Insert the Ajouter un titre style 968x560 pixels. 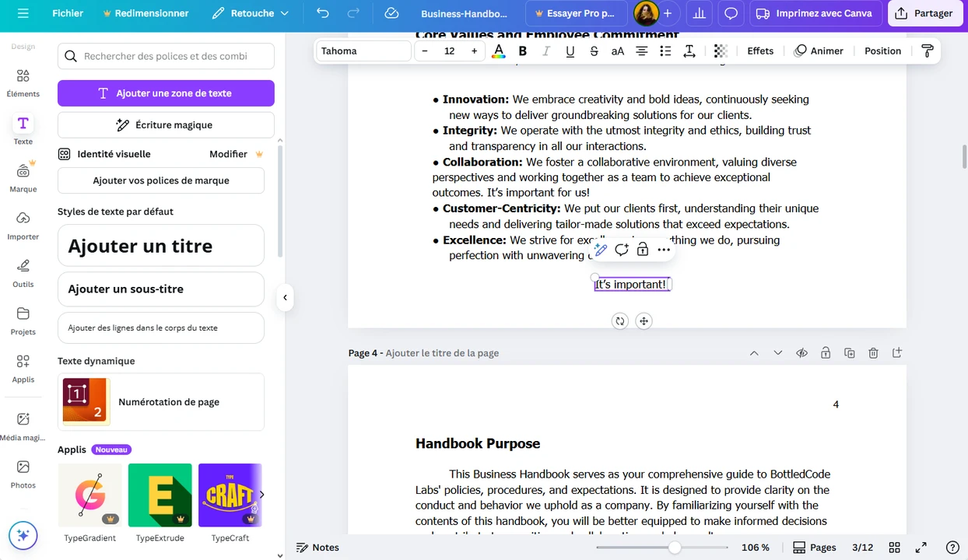tap(161, 246)
